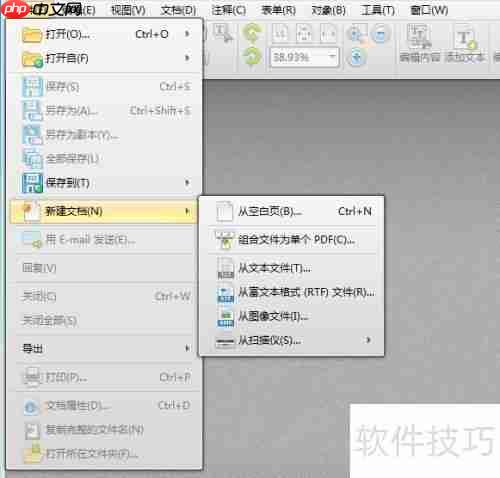Viewport: 500px width, 478px height.
Task: Click the Save All icon
Action: pyautogui.click(x=32, y=159)
